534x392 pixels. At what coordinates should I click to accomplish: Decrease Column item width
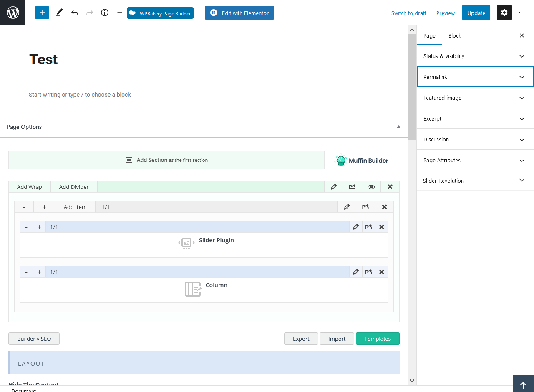[x=26, y=272]
